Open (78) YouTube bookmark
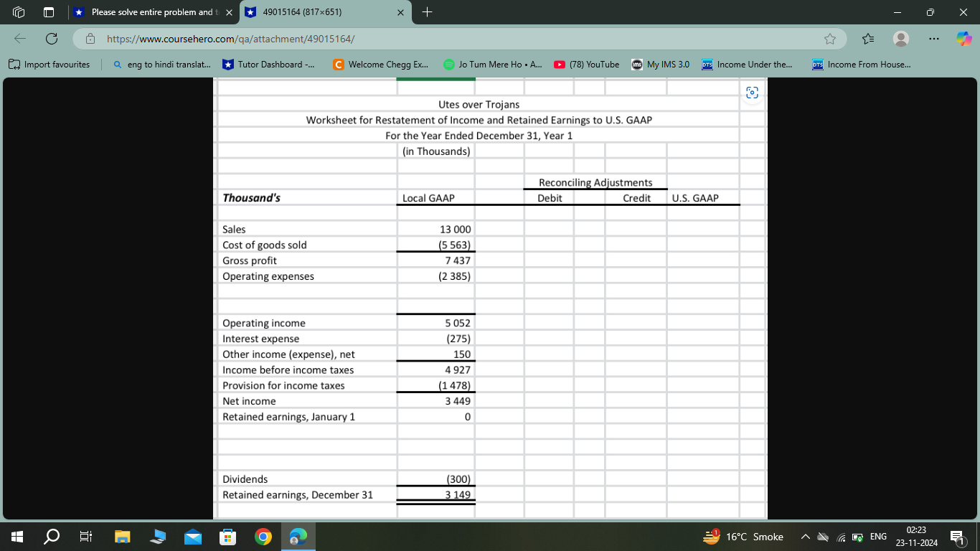Image resolution: width=980 pixels, height=551 pixels. (x=587, y=65)
